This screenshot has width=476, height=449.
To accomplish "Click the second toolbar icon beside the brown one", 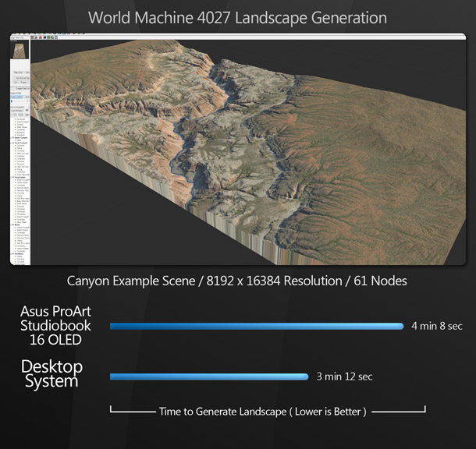I will (x=36, y=37).
